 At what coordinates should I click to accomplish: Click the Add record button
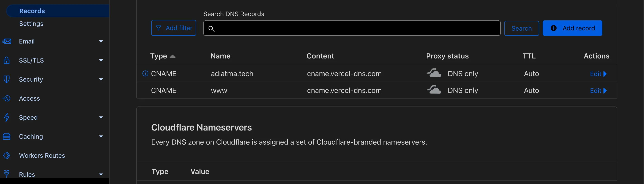tap(572, 28)
